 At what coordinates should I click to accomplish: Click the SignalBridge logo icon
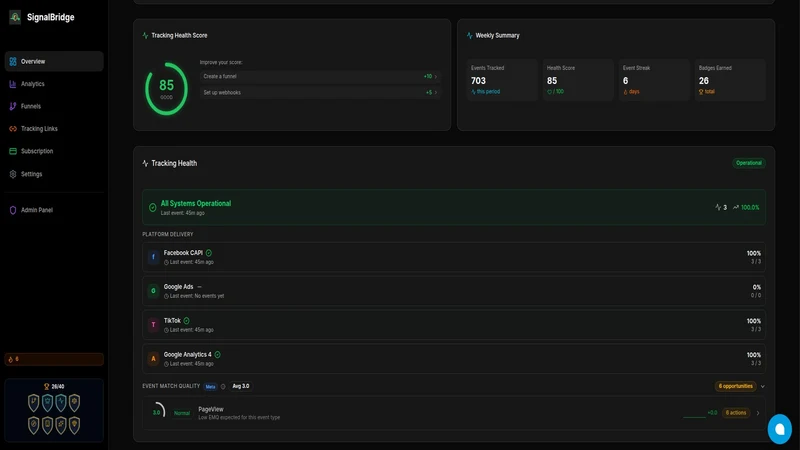[x=15, y=17]
